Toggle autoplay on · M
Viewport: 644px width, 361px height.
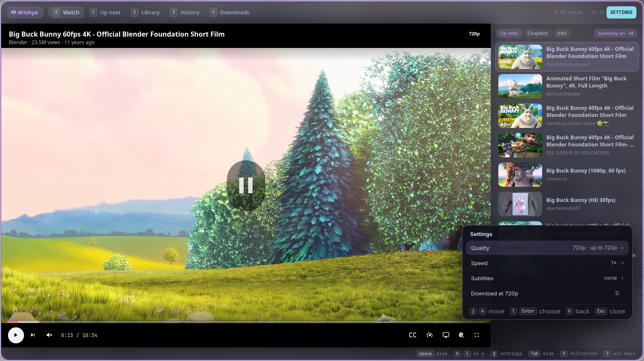(x=615, y=33)
